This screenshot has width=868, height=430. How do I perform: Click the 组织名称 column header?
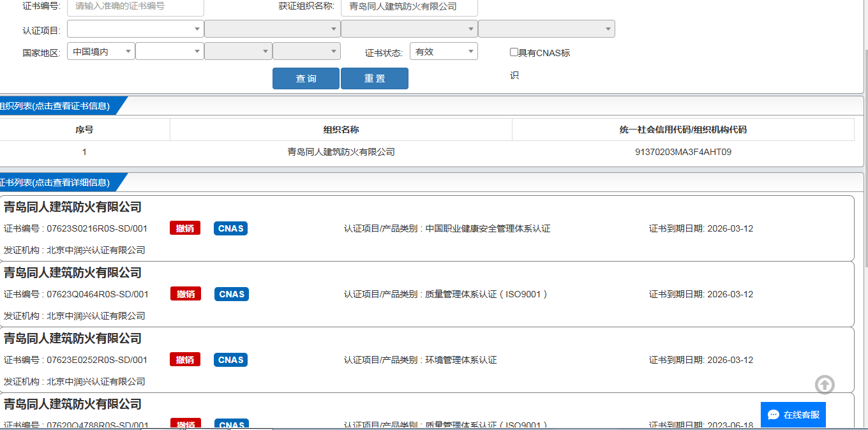pyautogui.click(x=341, y=130)
